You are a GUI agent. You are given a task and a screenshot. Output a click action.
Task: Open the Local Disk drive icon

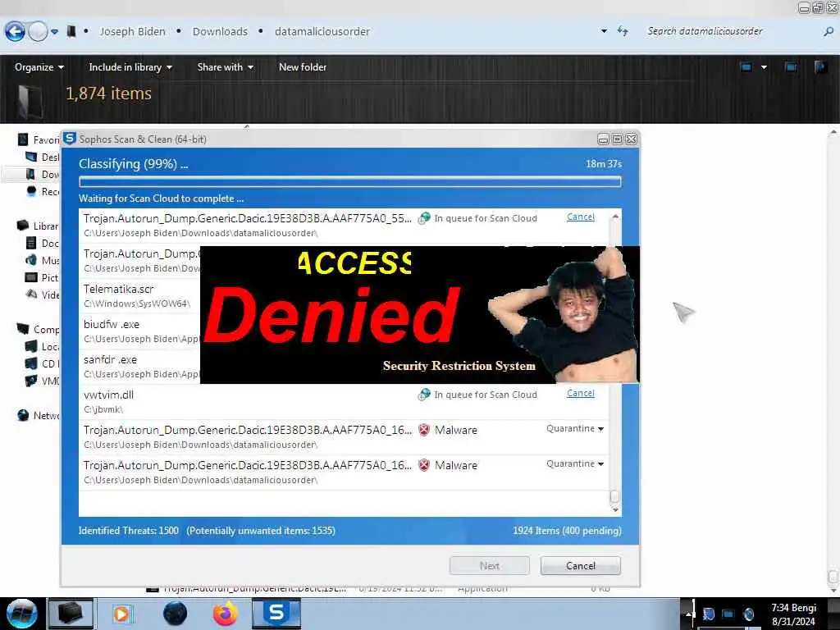[x=32, y=347]
